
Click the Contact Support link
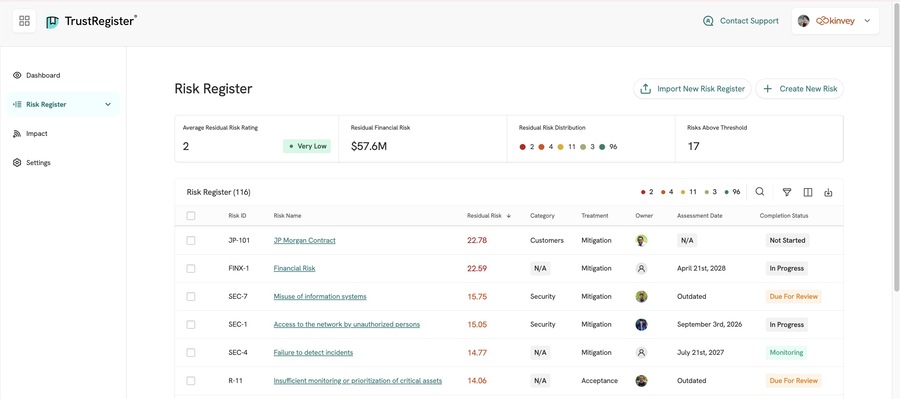pyautogui.click(x=749, y=21)
